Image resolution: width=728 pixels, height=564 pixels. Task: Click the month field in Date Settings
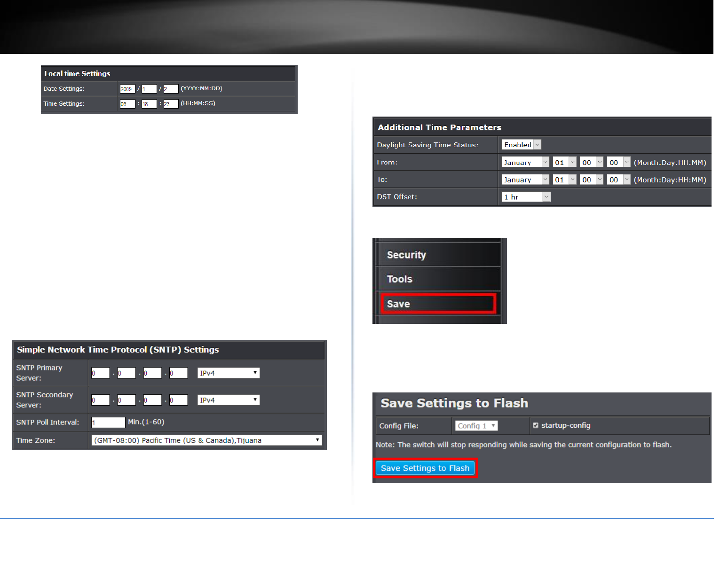pyautogui.click(x=149, y=89)
